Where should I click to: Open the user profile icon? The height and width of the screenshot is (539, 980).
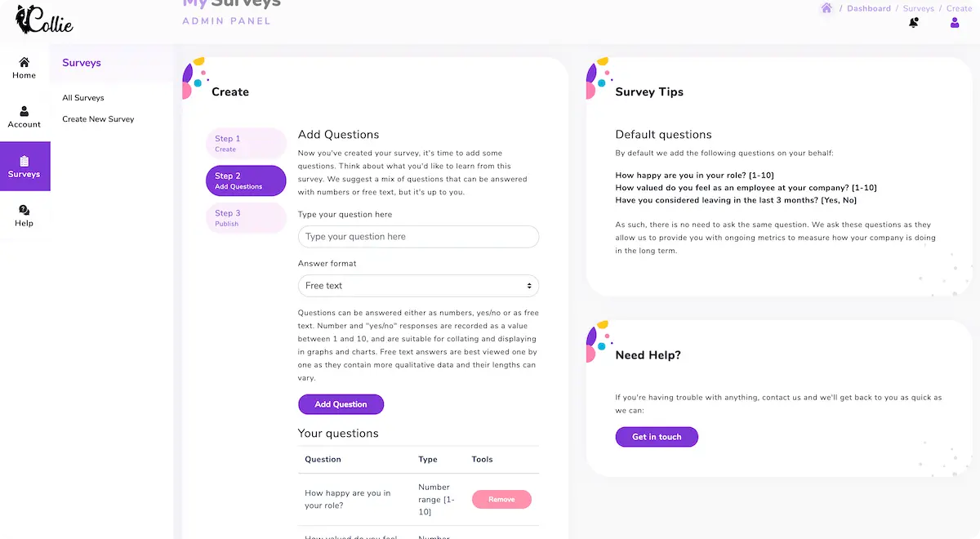(955, 23)
